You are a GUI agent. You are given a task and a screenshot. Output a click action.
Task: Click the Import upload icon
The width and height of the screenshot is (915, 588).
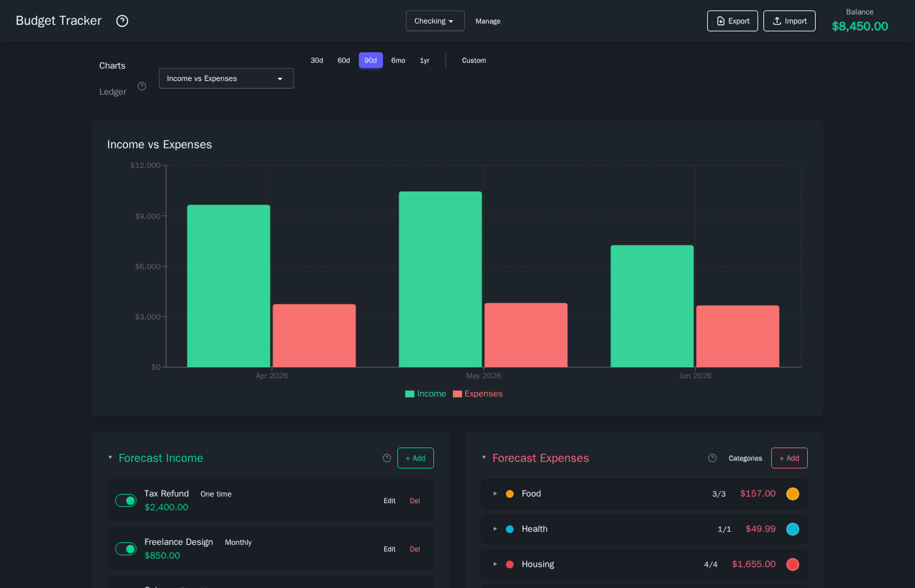(777, 21)
